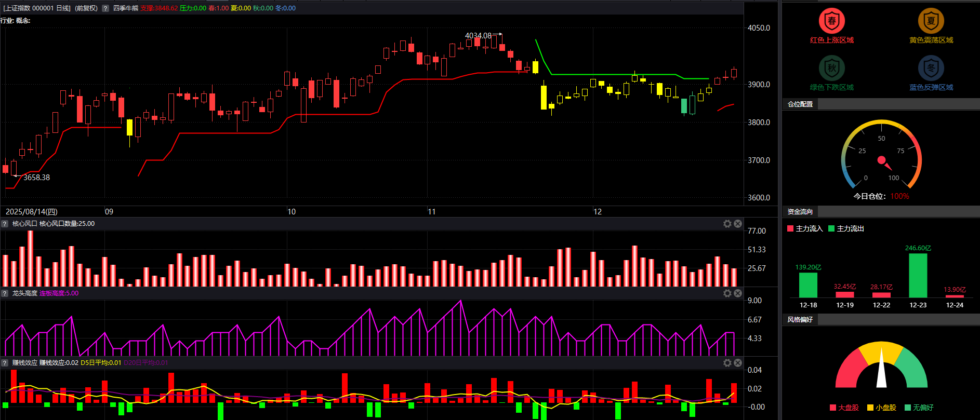The height and width of the screenshot is (420, 980).
Task: Click the 行业: 概念: info line
Action: pyautogui.click(x=16, y=21)
